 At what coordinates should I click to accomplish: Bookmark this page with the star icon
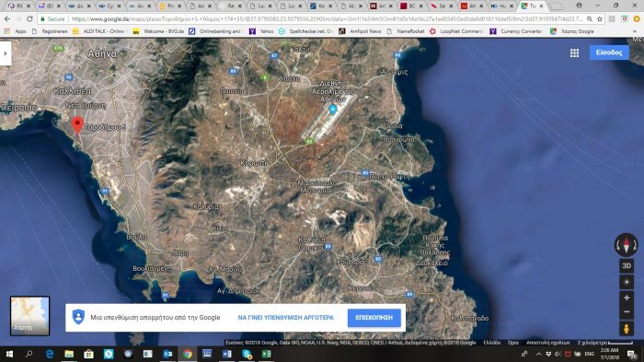[x=600, y=19]
